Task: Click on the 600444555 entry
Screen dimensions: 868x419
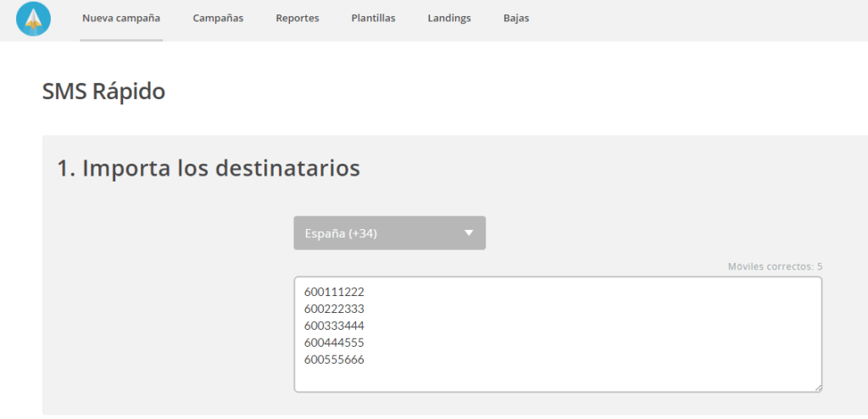Action: pyautogui.click(x=334, y=343)
